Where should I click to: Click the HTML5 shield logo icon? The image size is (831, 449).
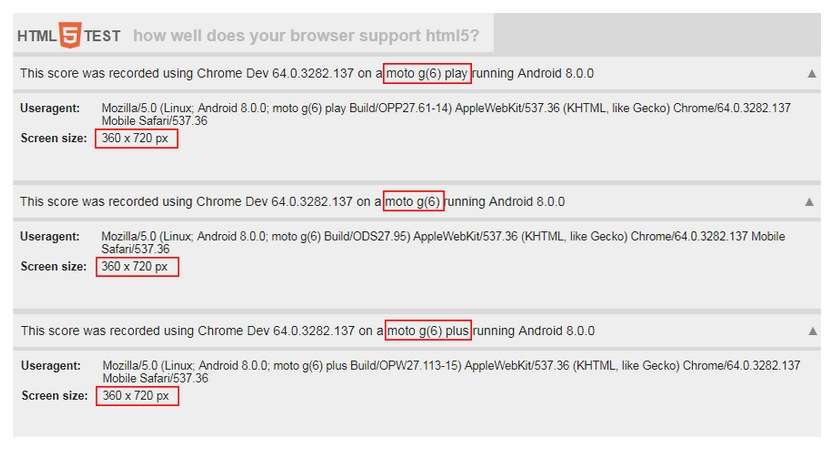[x=70, y=35]
